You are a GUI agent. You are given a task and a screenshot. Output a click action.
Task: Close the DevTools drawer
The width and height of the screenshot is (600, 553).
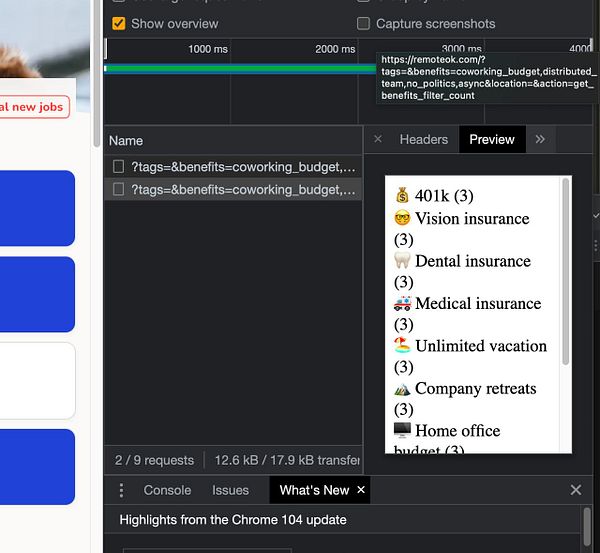[x=576, y=490]
